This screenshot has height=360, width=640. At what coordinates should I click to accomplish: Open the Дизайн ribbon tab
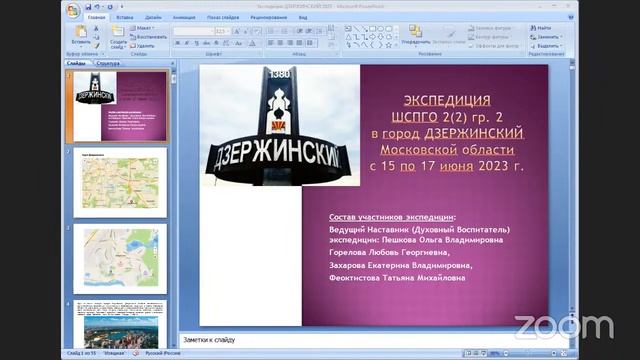[153, 18]
